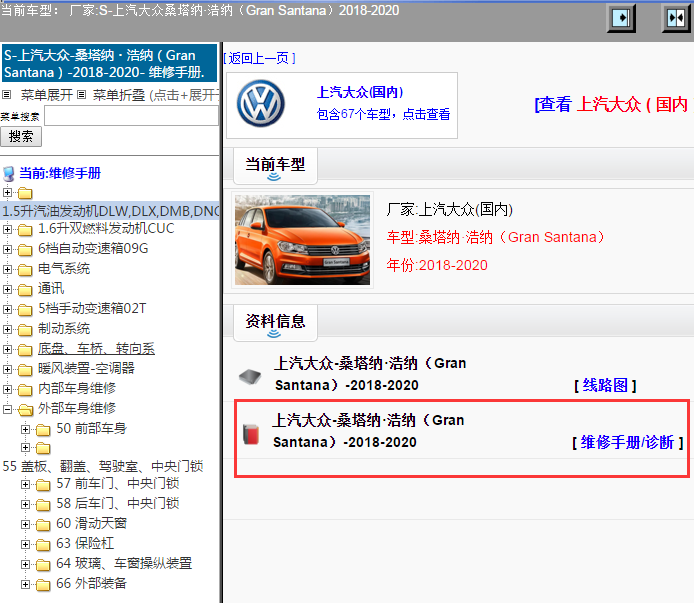Click the 返回上一页 link
Viewport: 694px width, 603px height.
[259, 58]
